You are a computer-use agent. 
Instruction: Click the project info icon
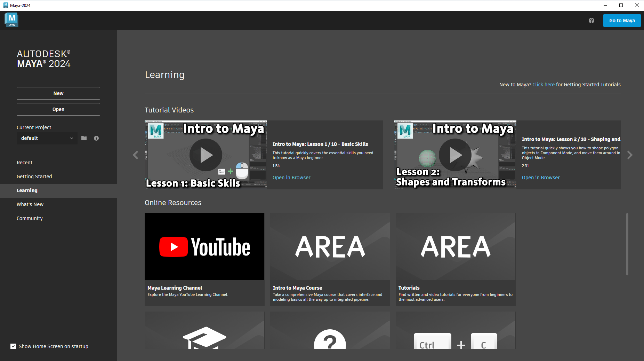[96, 138]
